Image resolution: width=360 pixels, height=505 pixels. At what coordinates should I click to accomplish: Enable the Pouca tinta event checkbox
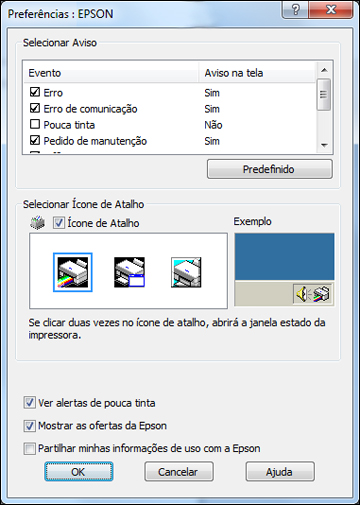point(35,124)
